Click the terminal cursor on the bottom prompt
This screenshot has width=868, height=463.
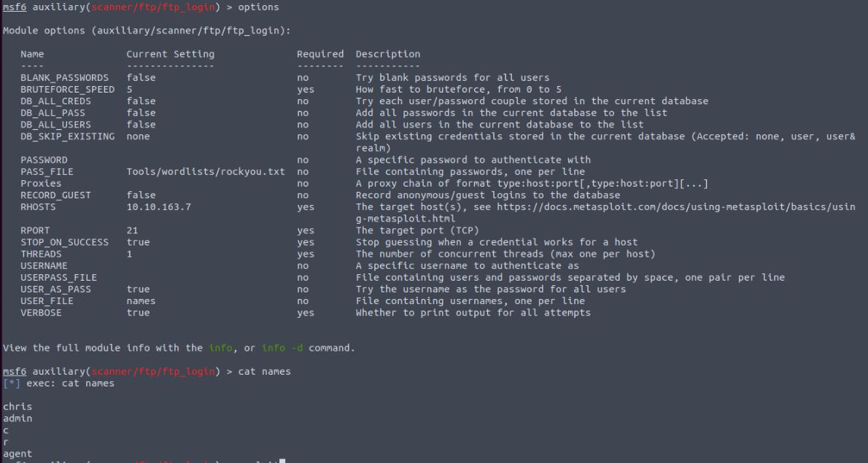[282, 461]
